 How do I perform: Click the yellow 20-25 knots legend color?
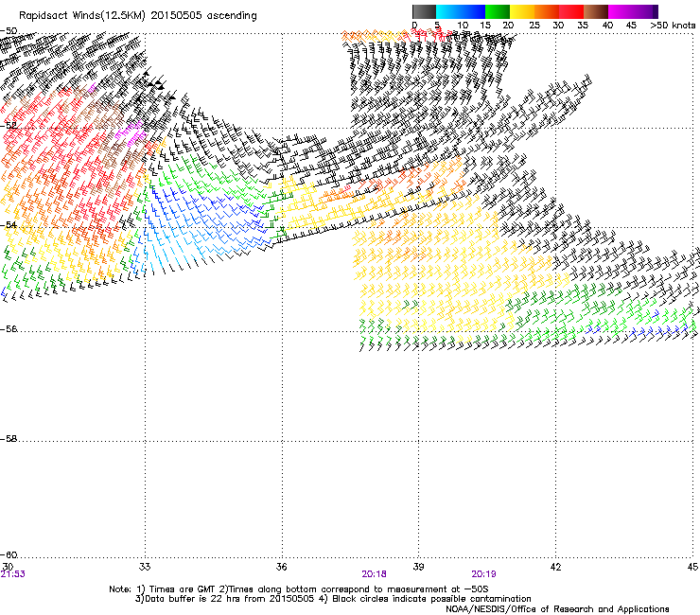point(522,11)
